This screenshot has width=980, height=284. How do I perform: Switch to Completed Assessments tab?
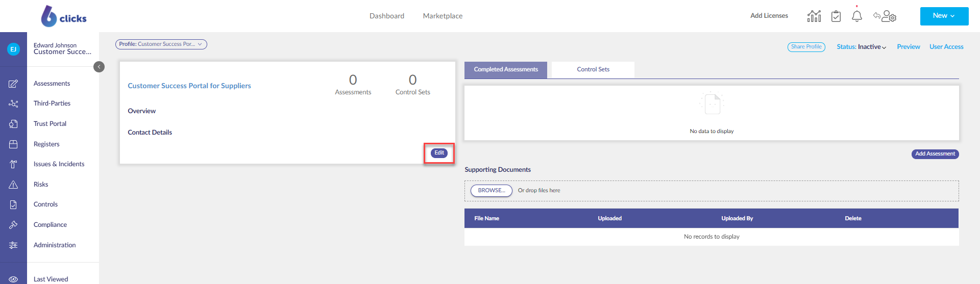pos(506,70)
